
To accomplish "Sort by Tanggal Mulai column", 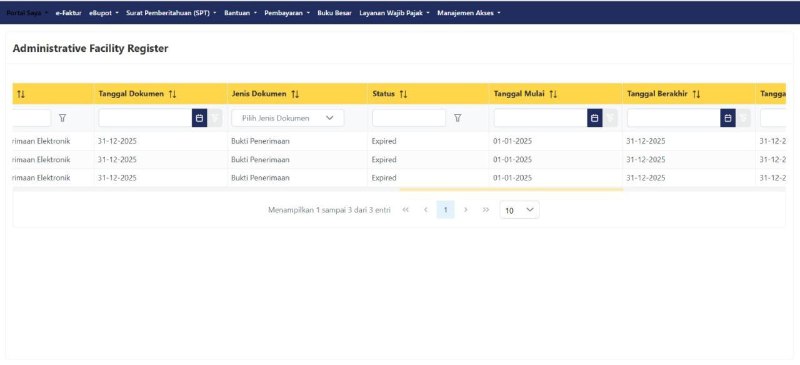I will 554,94.
